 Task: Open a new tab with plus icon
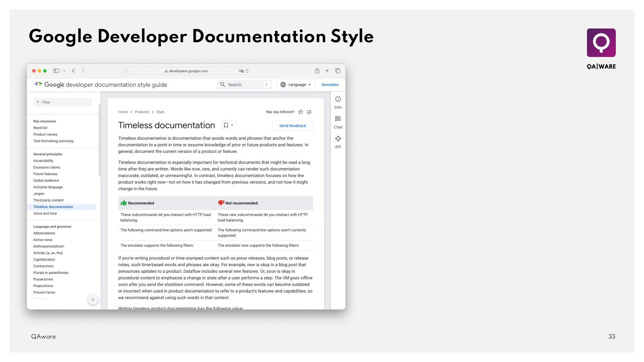click(x=327, y=71)
